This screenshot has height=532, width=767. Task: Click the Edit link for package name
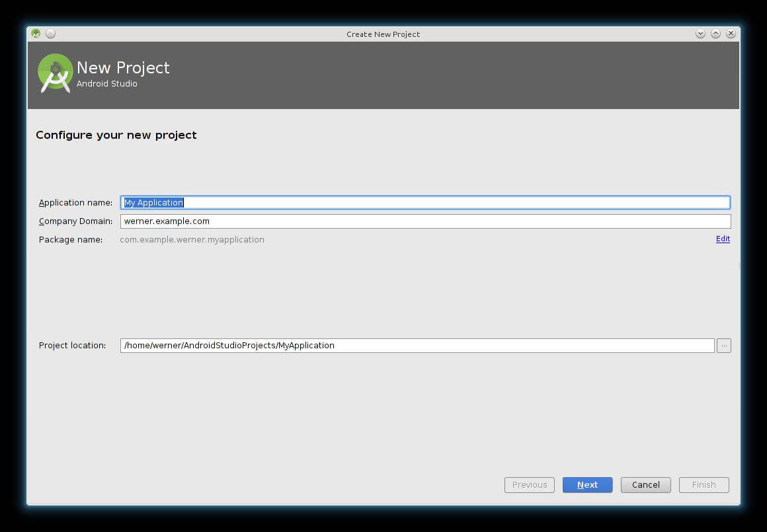point(723,239)
